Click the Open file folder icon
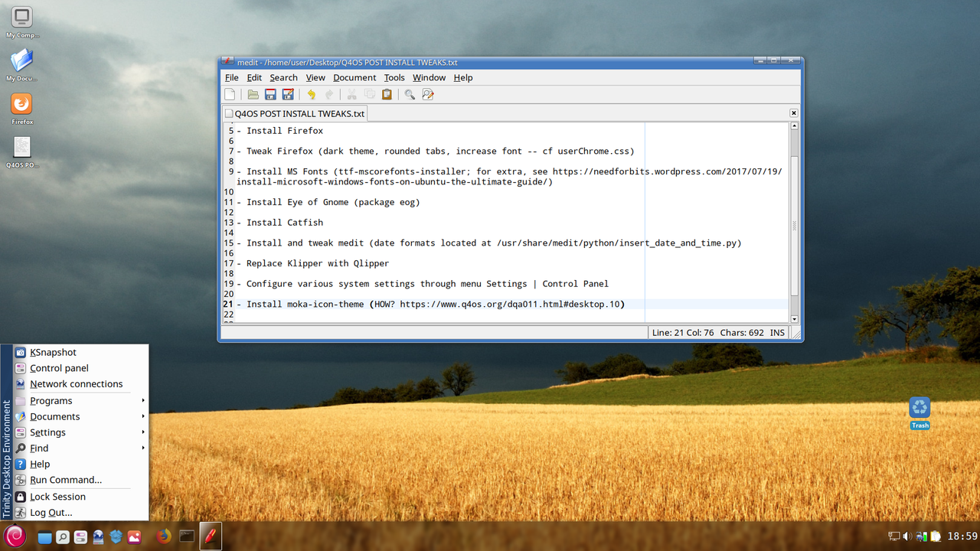 click(x=253, y=94)
